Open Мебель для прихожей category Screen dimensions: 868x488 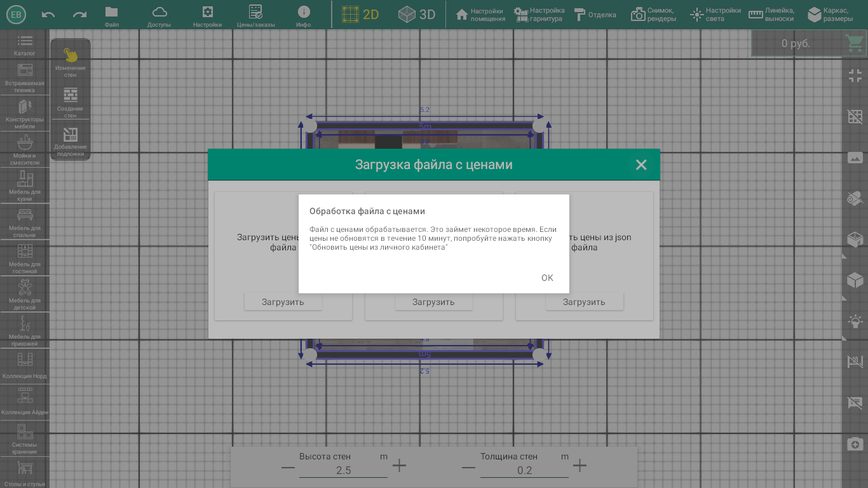click(x=25, y=331)
